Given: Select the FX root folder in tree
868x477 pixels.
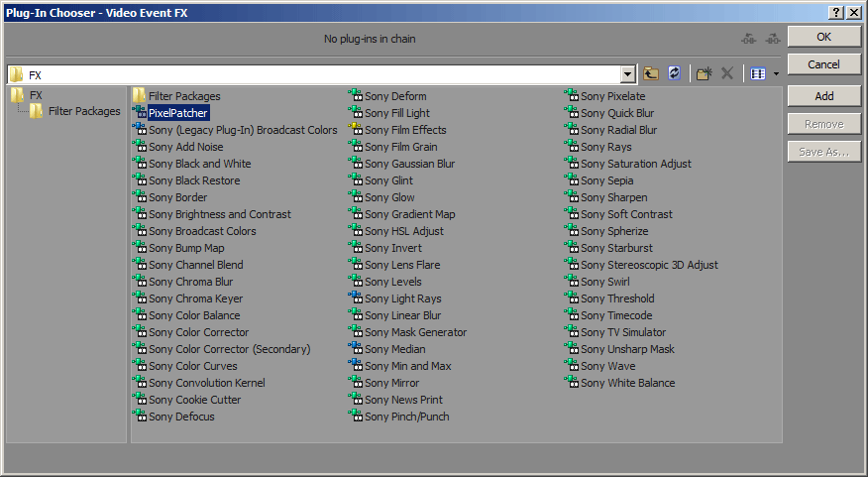Looking at the screenshot, I should (36, 95).
